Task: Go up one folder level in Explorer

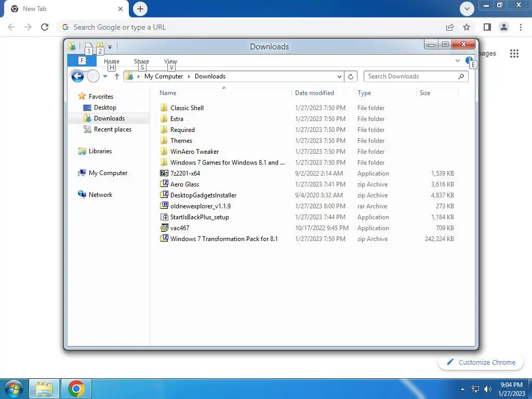Action: 117,76
